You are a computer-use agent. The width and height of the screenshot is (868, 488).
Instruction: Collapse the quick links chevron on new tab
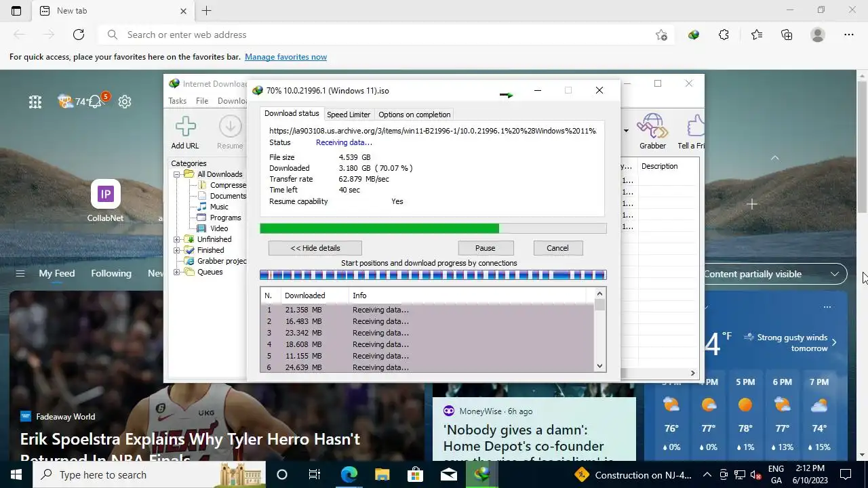[x=774, y=158]
